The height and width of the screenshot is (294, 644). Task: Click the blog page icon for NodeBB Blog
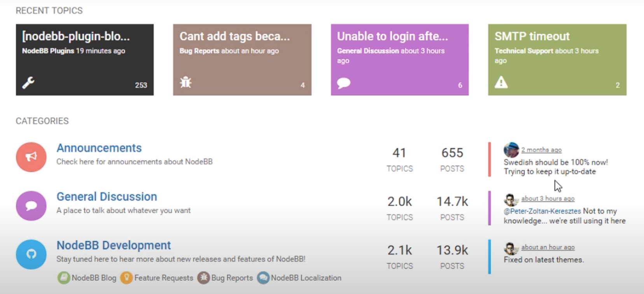tap(63, 278)
